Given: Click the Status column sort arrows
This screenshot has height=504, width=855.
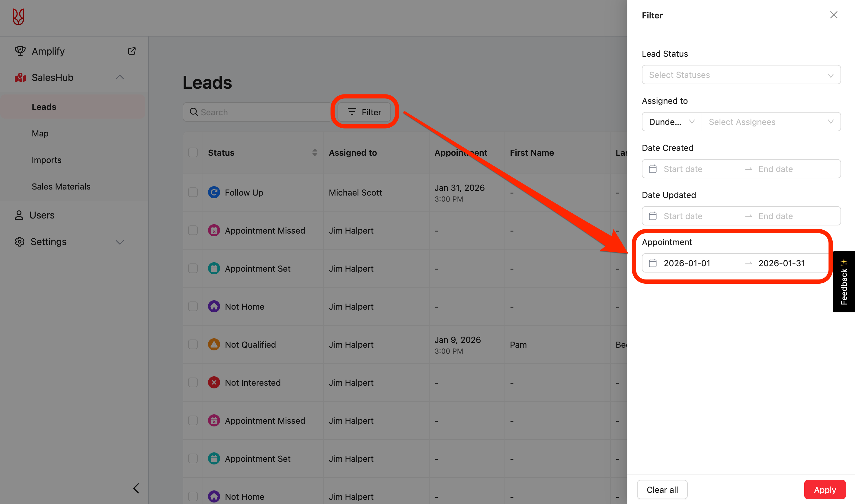Looking at the screenshot, I should [315, 152].
